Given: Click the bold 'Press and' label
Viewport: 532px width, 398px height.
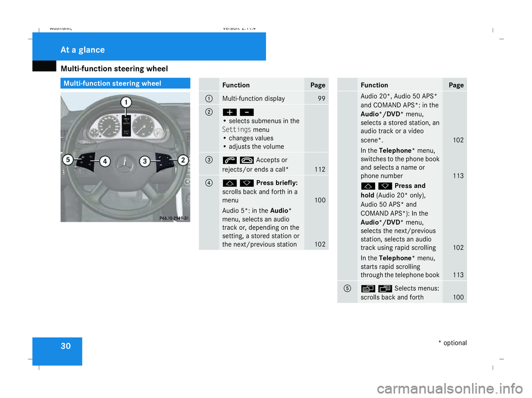Looking at the screenshot, I should coord(410,186).
